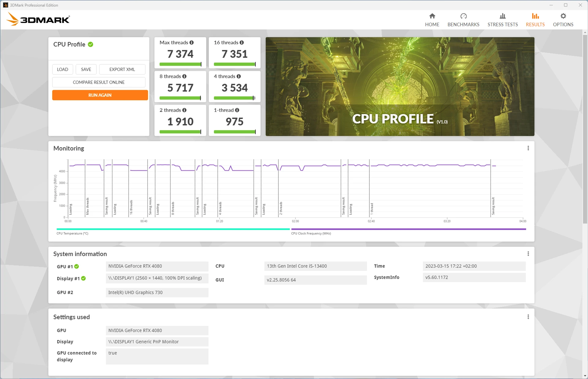The width and height of the screenshot is (588, 379).
Task: Show info for 1-thread score
Action: coord(237,110)
